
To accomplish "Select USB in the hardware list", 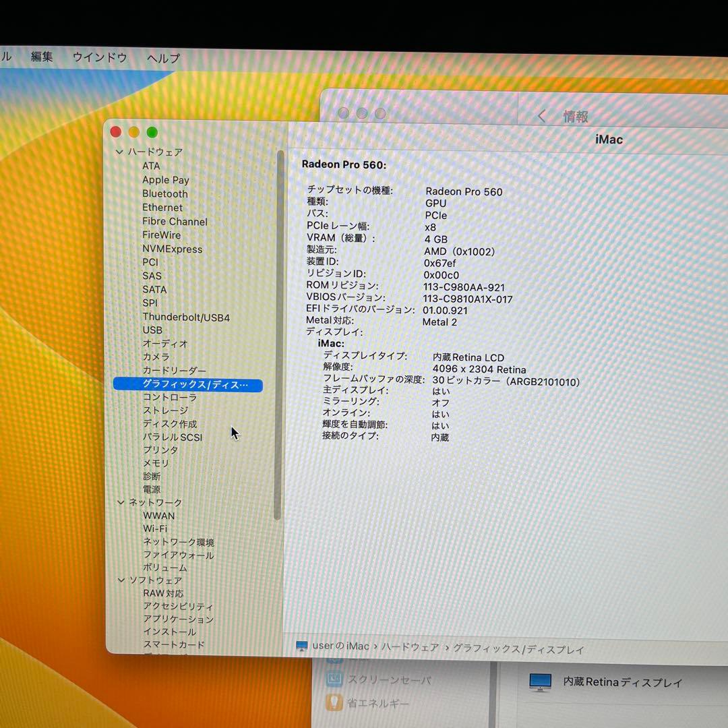I will [x=152, y=330].
